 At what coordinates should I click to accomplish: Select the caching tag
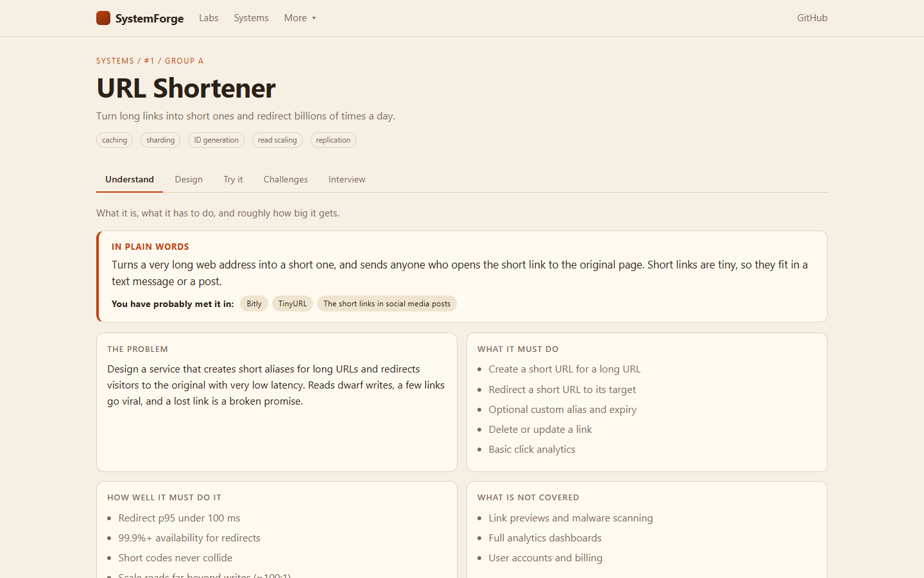point(114,140)
